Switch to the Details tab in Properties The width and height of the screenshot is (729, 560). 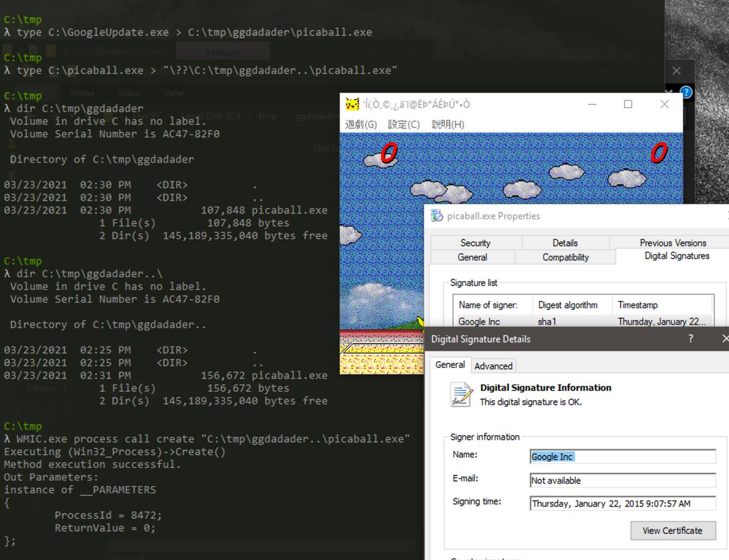pyautogui.click(x=565, y=242)
